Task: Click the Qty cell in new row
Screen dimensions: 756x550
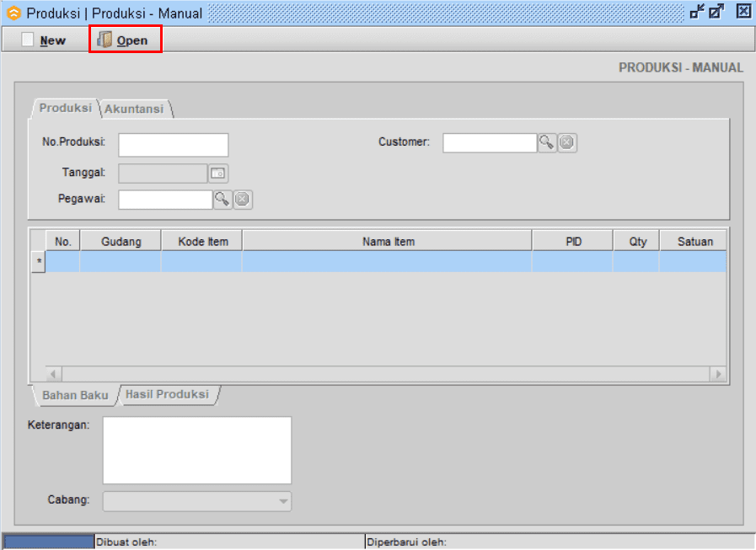Action: point(636,262)
